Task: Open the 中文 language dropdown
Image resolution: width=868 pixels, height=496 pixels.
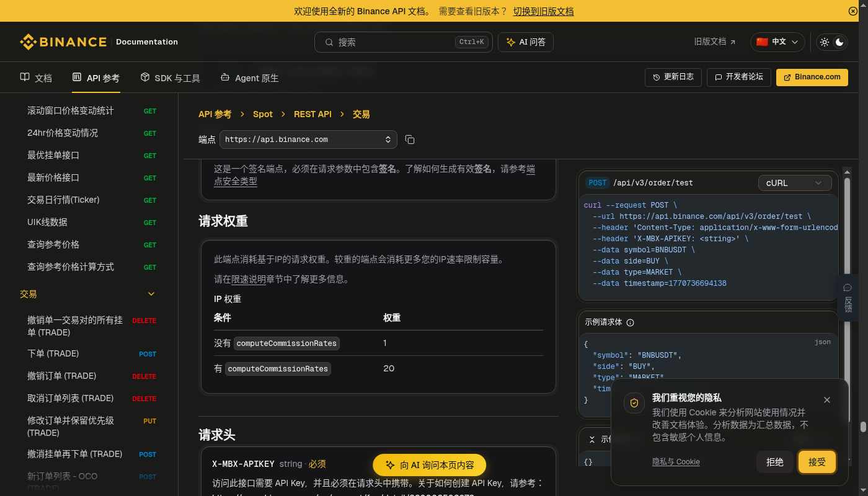Action: point(777,42)
